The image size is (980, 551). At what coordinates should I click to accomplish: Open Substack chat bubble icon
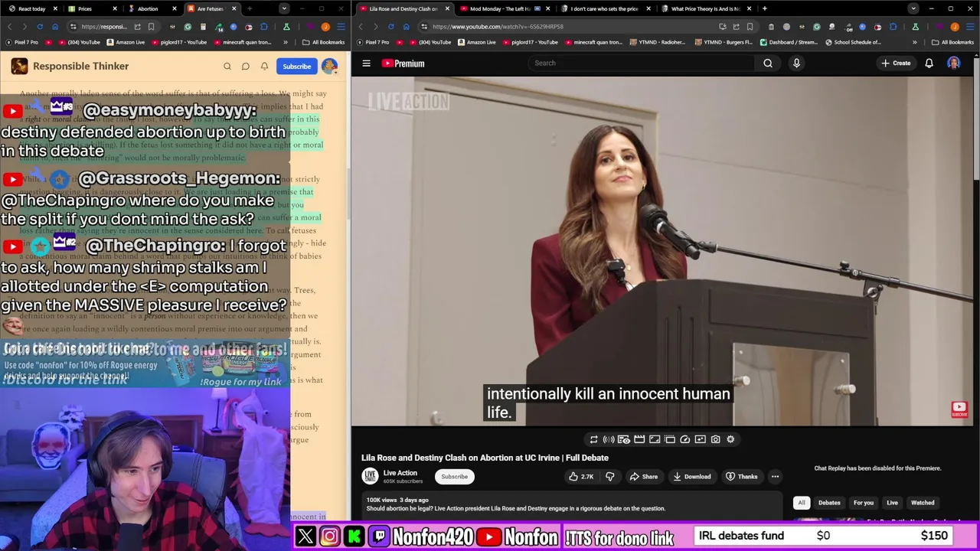[246, 67]
